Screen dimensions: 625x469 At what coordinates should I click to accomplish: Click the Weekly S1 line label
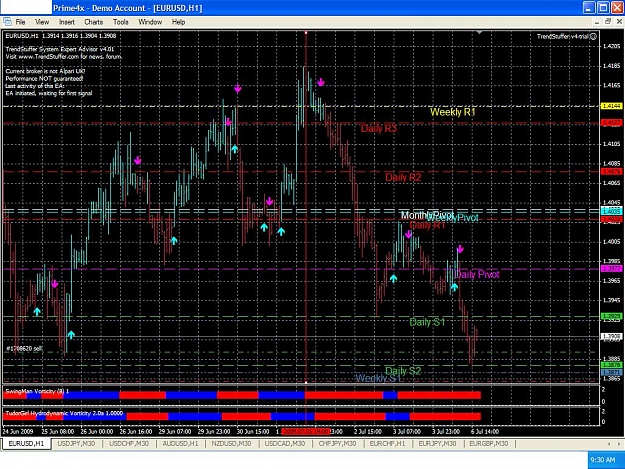tap(377, 378)
